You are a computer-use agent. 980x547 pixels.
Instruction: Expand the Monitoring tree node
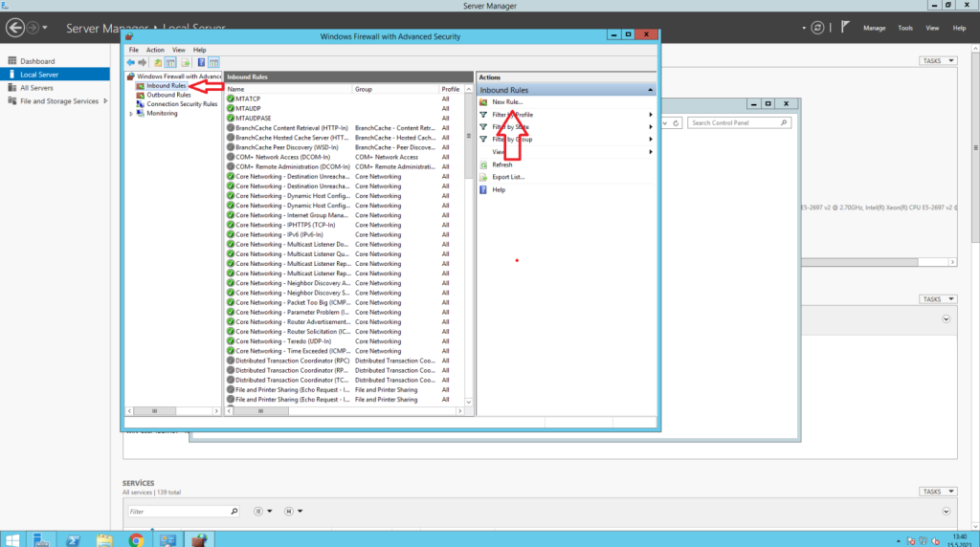point(131,114)
